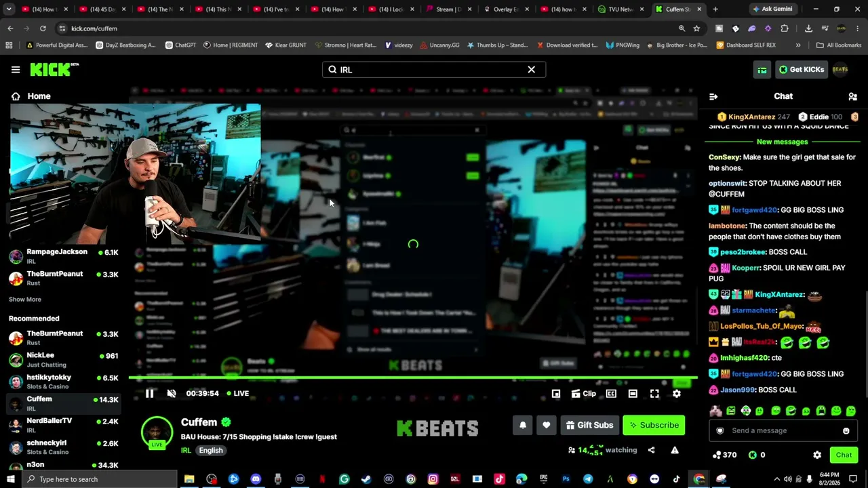Click New messages divider to jump down
This screenshot has height=488, width=868.
click(782, 142)
